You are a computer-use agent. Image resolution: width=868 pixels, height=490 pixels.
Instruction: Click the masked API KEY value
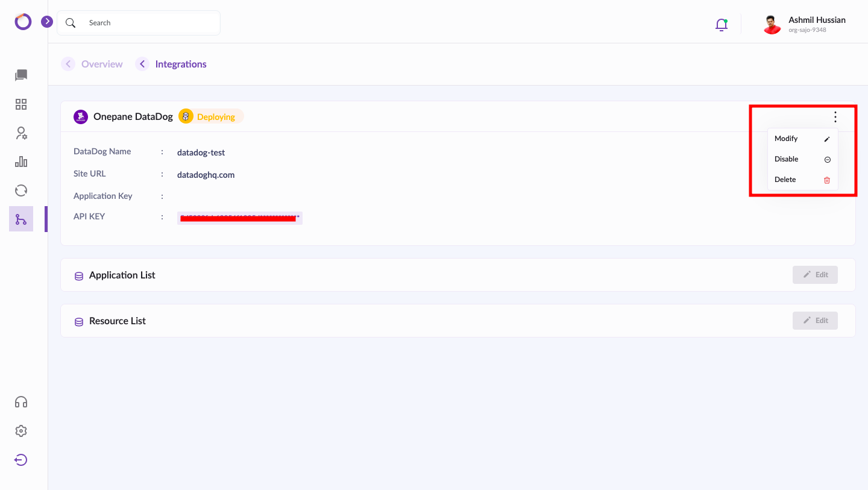pos(240,218)
